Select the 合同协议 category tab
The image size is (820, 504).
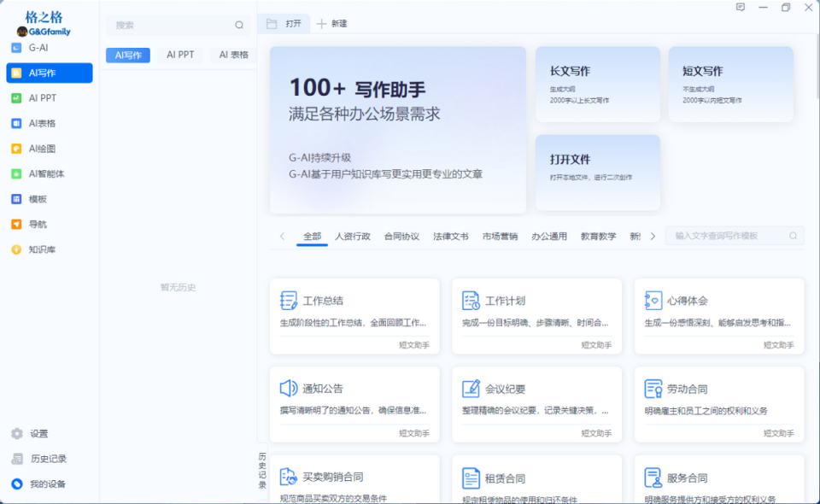pyautogui.click(x=402, y=236)
